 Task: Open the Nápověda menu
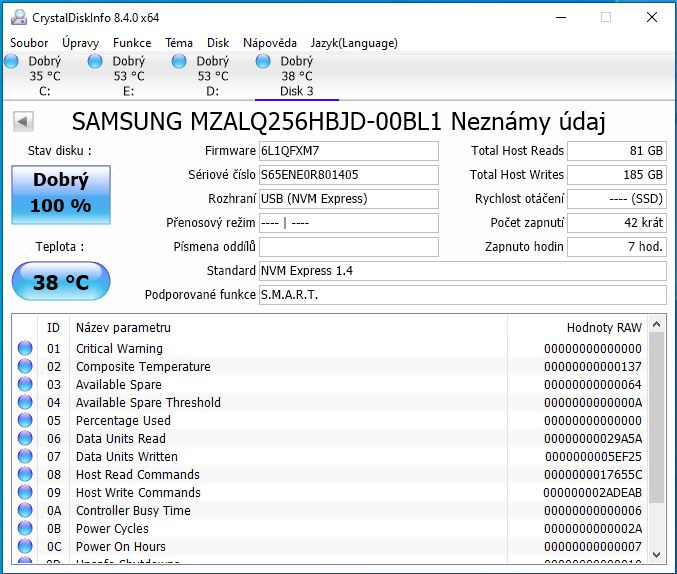point(270,43)
